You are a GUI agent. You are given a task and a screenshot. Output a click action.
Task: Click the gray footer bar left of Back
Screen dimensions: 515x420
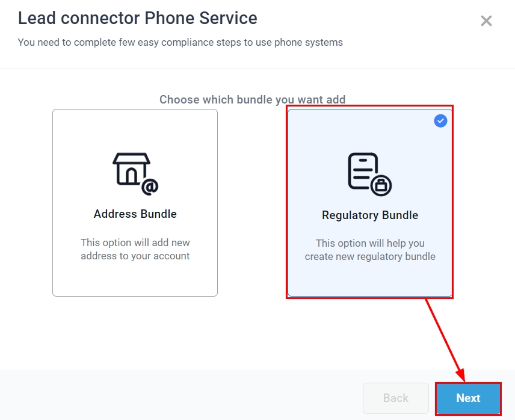click(180, 396)
